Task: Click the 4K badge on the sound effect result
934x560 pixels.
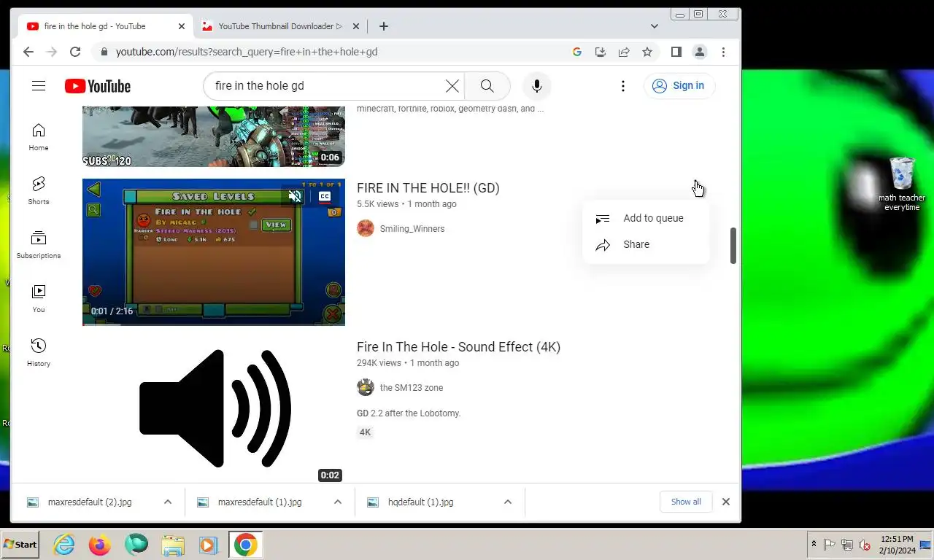Action: [365, 432]
